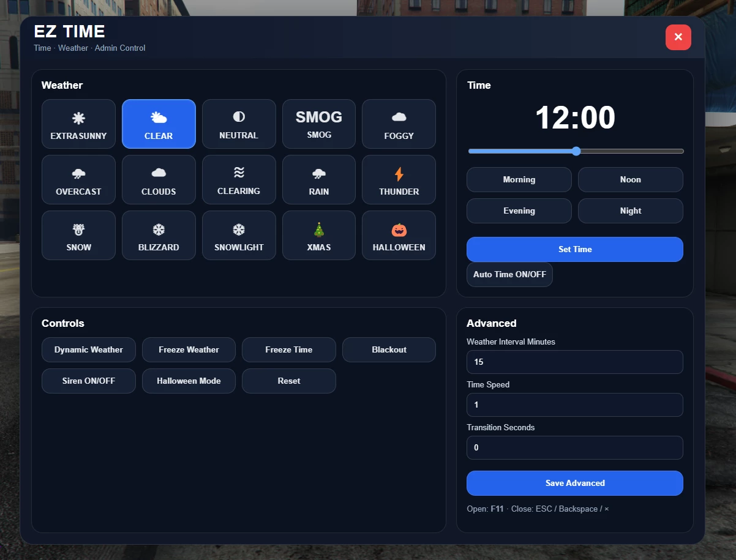Select the SMOG weather tile

pos(319,124)
